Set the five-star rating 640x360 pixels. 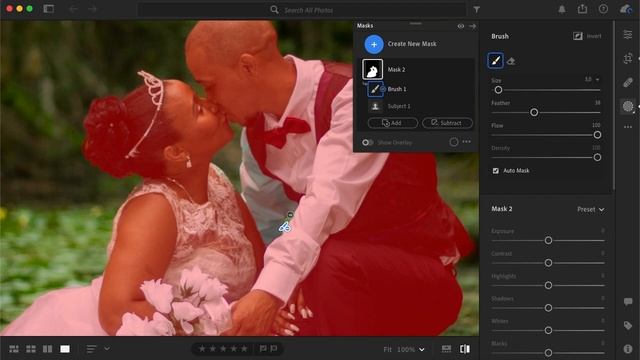click(x=244, y=349)
